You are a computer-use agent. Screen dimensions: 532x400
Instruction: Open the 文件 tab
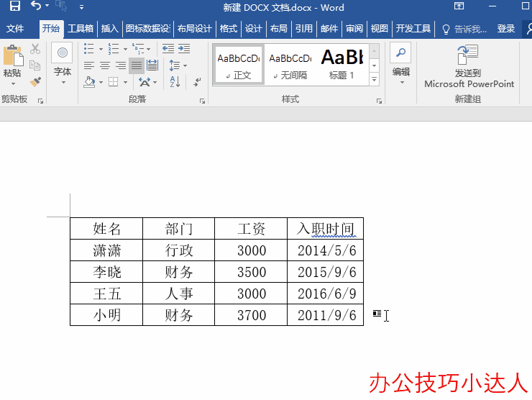(x=15, y=29)
